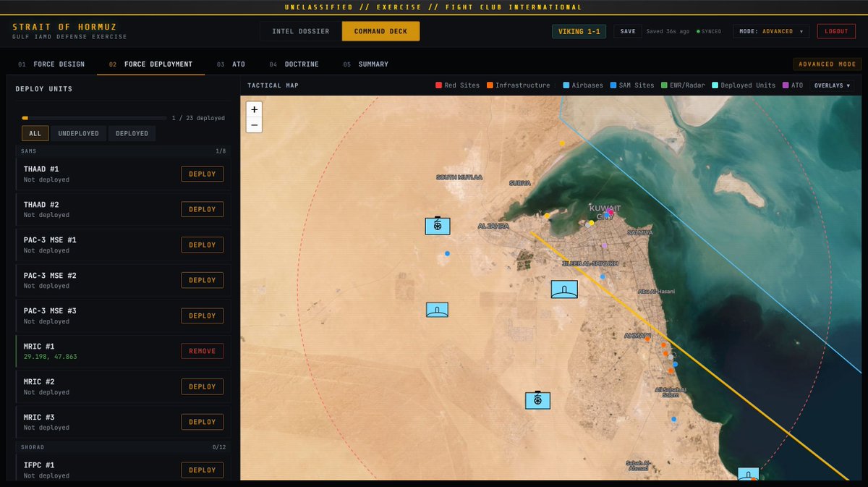This screenshot has height=487, width=868.
Task: Click the red Red Sites legend swatch
Action: click(x=438, y=85)
